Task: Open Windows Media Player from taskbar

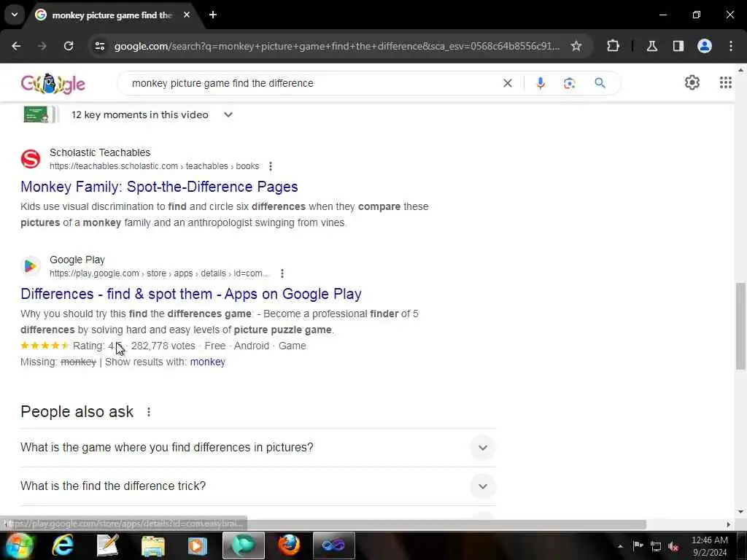Action: 197,545
